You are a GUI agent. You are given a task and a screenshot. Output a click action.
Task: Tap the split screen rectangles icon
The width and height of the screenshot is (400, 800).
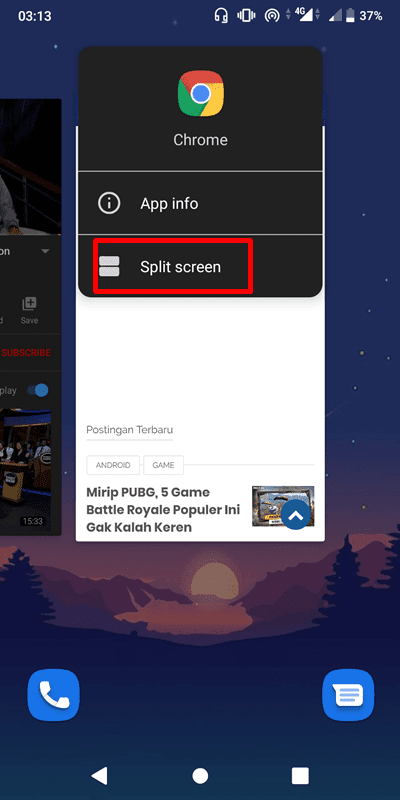pos(109,266)
